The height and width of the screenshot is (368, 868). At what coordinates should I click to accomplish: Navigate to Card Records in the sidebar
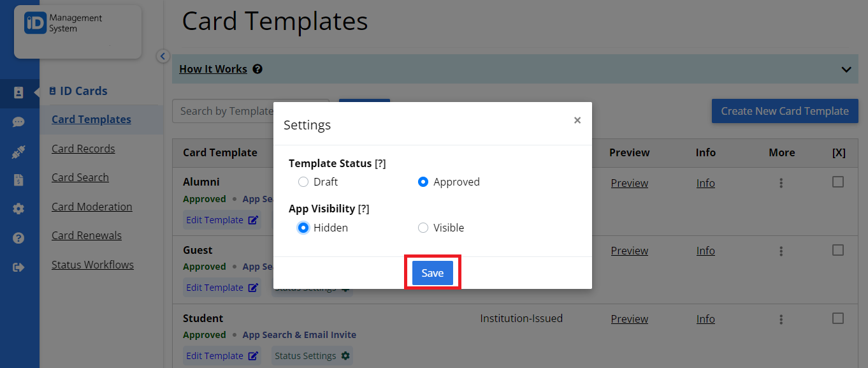point(83,148)
